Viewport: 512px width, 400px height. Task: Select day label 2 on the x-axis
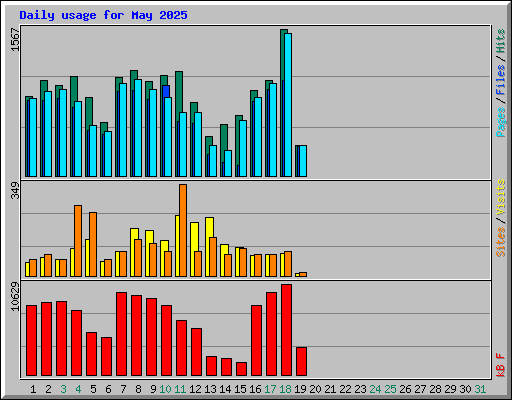pos(48,389)
